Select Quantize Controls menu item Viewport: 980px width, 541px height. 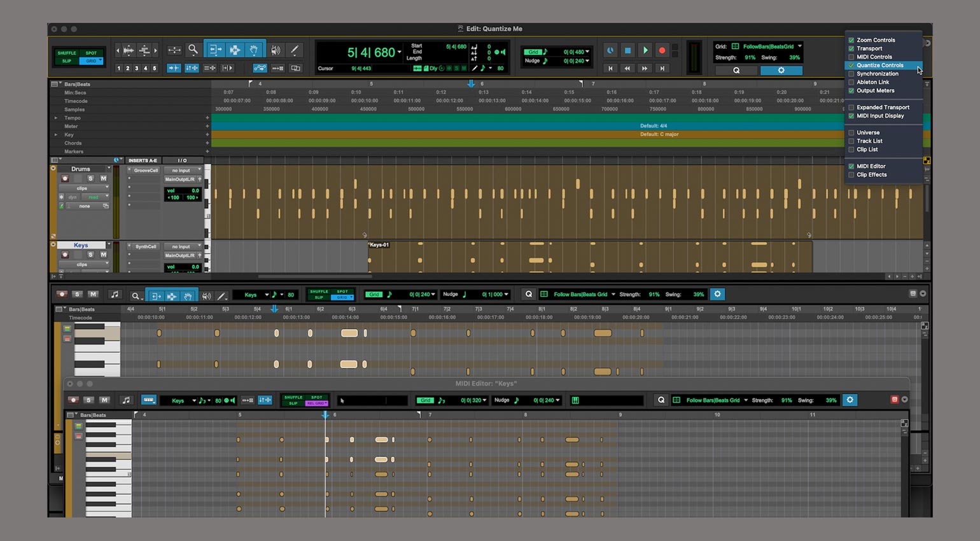883,65
